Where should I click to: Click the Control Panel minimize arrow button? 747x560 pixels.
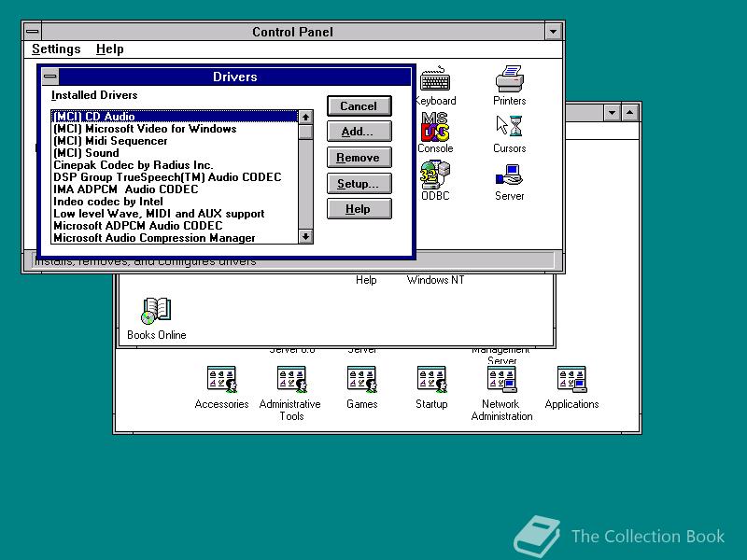[553, 32]
